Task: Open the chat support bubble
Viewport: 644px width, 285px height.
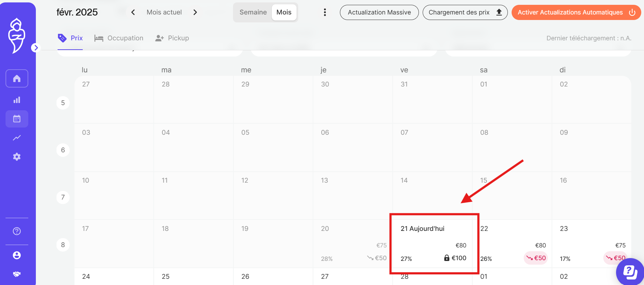Action: [x=630, y=272]
